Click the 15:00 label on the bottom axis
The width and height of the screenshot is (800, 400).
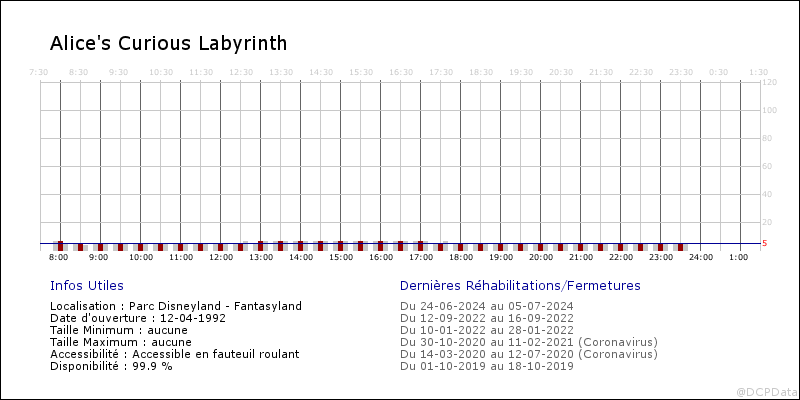[x=341, y=258]
